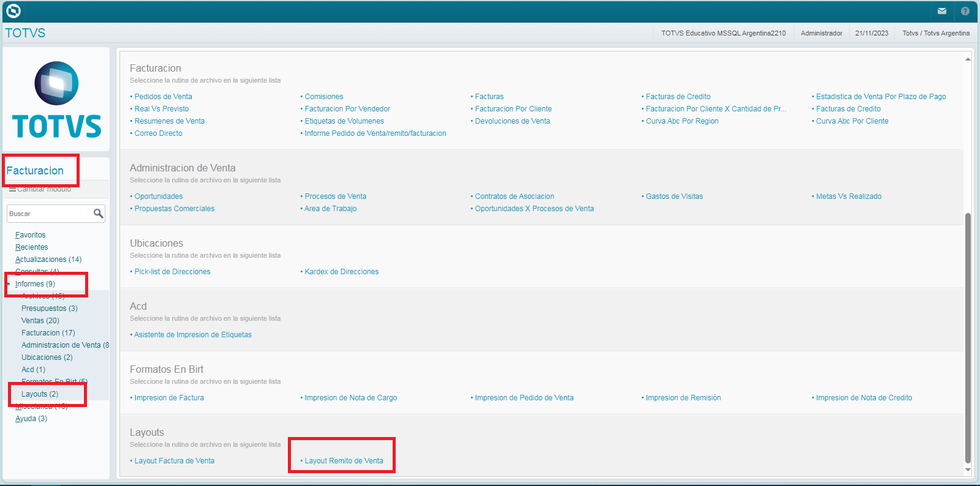Image resolution: width=980 pixels, height=486 pixels.
Task: Open Layout Remito de Venta
Action: [x=344, y=461]
